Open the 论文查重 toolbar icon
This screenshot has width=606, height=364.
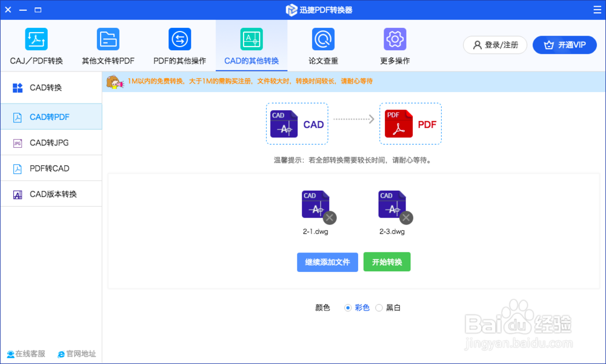click(x=323, y=39)
